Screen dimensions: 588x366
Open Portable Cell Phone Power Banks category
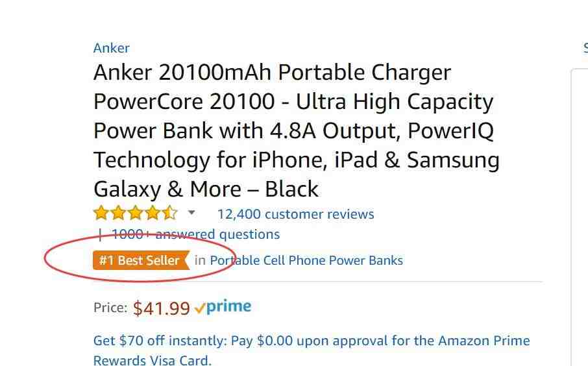pyautogui.click(x=306, y=260)
